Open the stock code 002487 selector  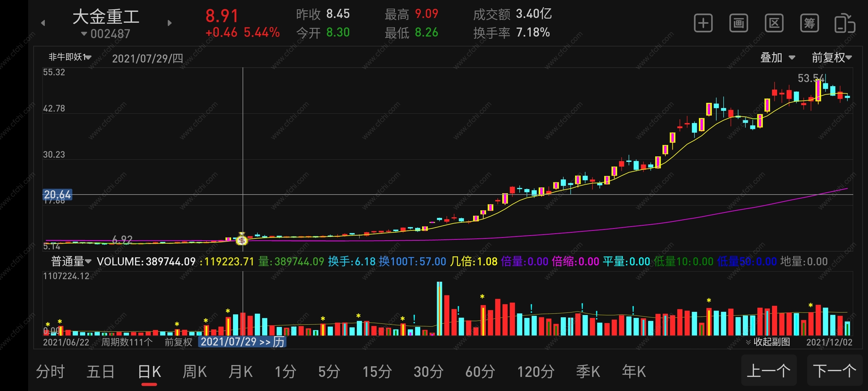pyautogui.click(x=106, y=34)
